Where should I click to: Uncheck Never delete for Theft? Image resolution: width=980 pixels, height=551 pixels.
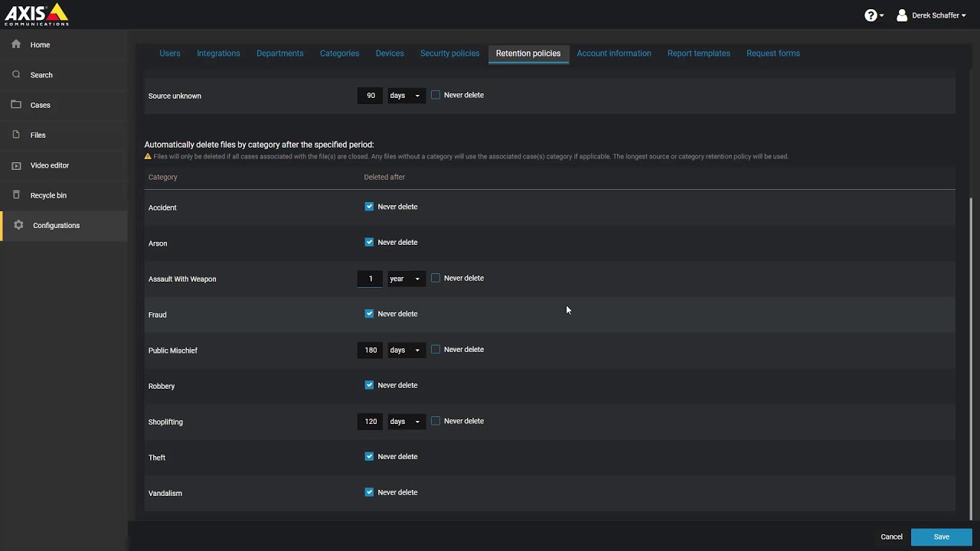[369, 457]
